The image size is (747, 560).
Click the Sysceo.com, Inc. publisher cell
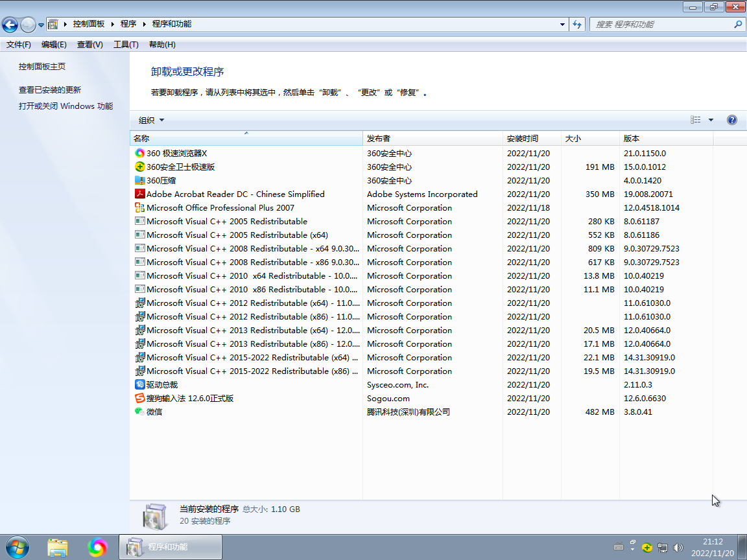[x=397, y=384]
